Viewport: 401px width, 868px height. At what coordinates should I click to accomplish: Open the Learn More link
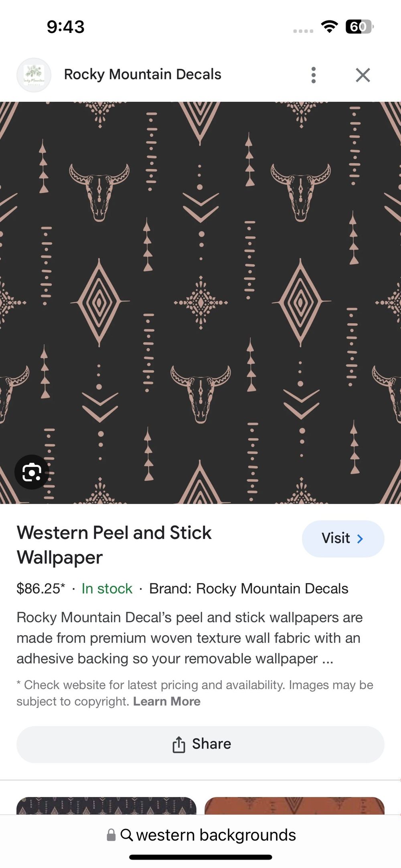point(167,701)
